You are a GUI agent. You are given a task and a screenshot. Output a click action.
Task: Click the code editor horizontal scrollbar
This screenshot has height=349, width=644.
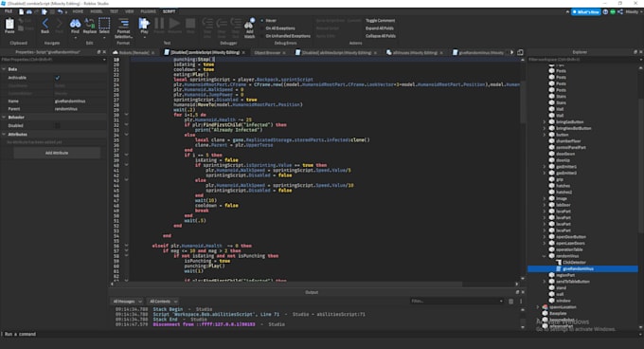tap(288, 284)
